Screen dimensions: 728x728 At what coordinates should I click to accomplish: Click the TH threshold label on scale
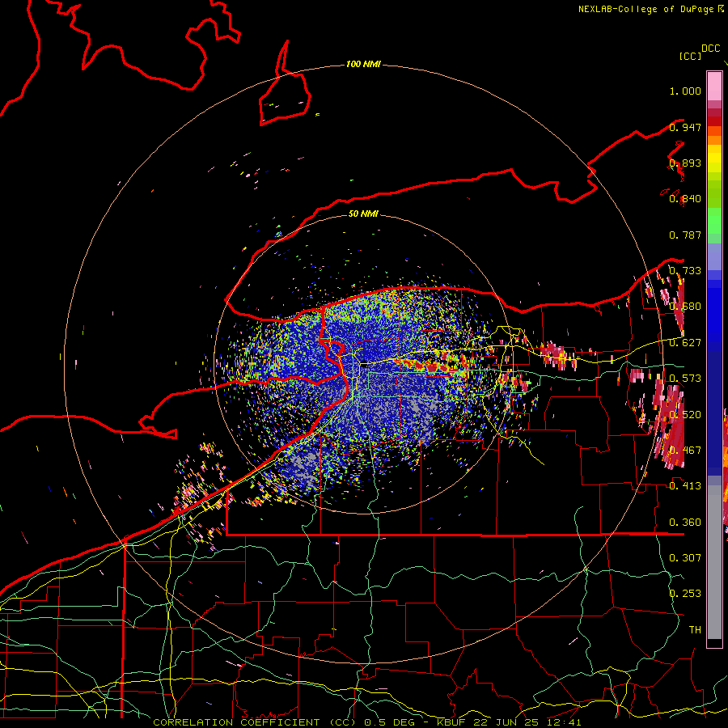pyautogui.click(x=695, y=629)
